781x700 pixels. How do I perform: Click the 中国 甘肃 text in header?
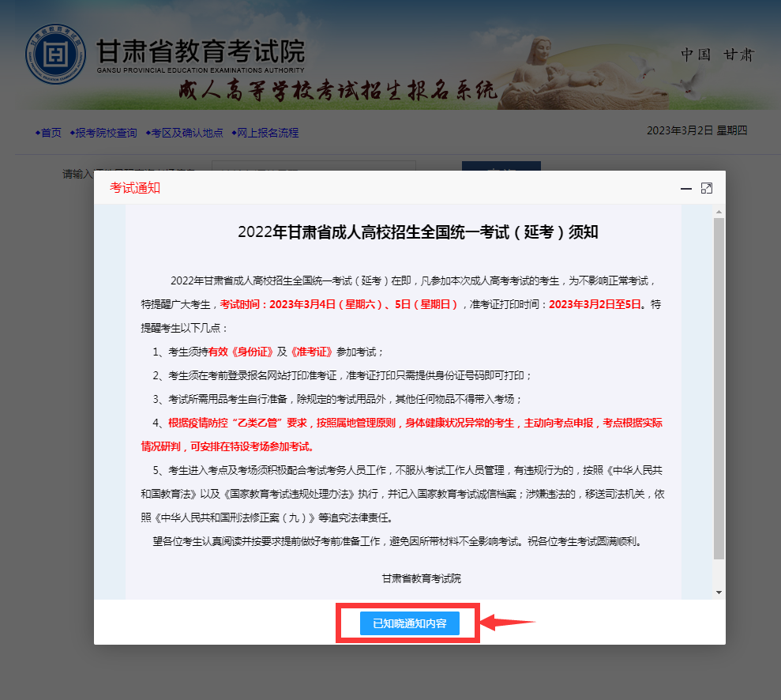coord(717,55)
